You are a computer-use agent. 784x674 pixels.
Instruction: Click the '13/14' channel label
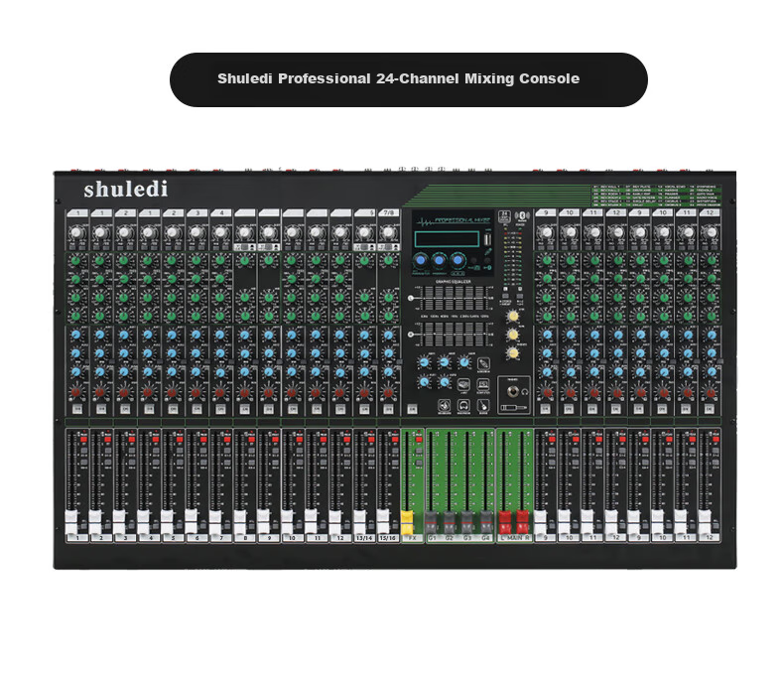point(364,538)
